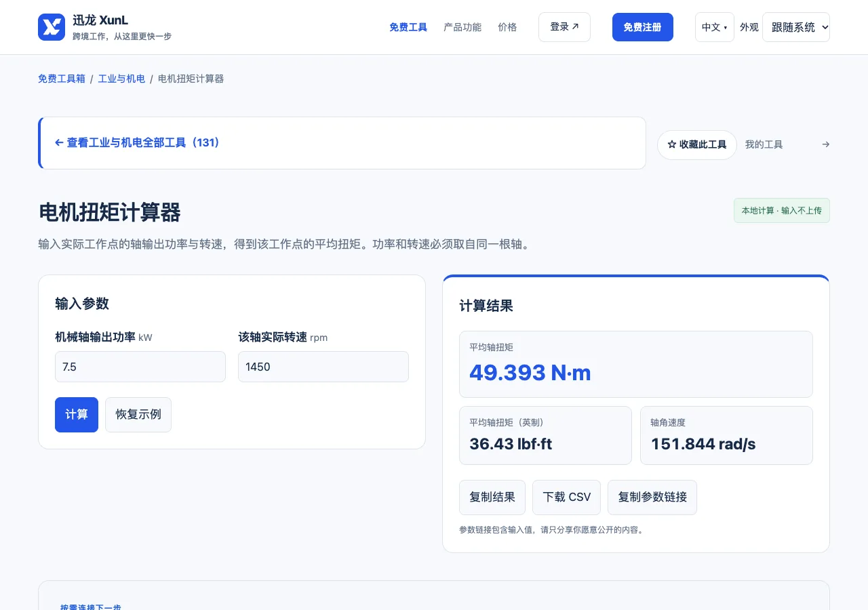Go to 产品功能 in the navigation
868x610 pixels.
click(462, 27)
